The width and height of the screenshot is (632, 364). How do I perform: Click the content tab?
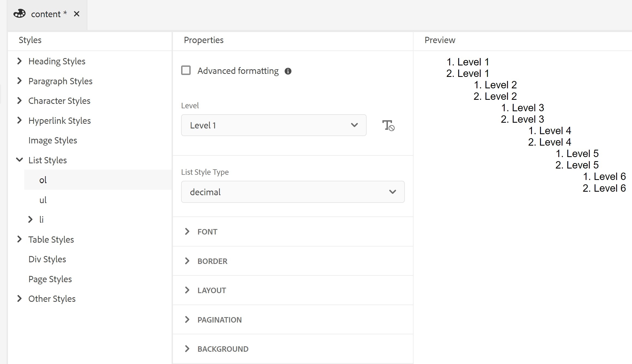click(46, 14)
